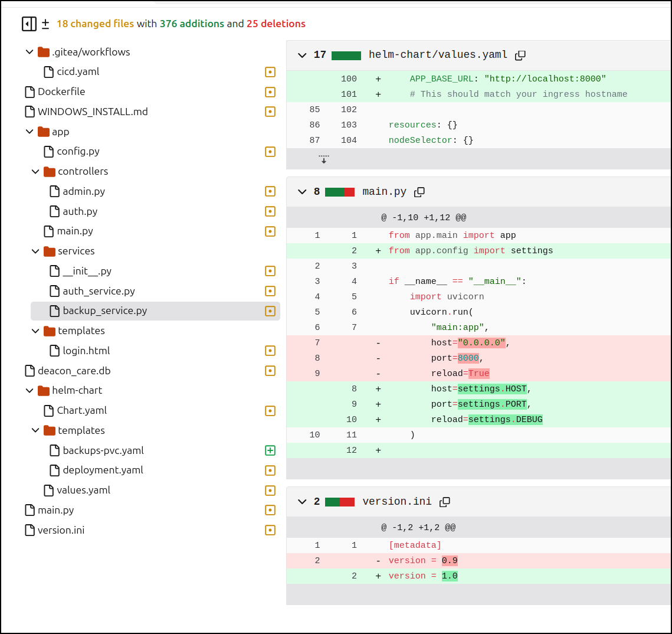This screenshot has height=634, width=672.
Task: Collapse the helm-chart/values.yaml diff
Action: pos(302,55)
